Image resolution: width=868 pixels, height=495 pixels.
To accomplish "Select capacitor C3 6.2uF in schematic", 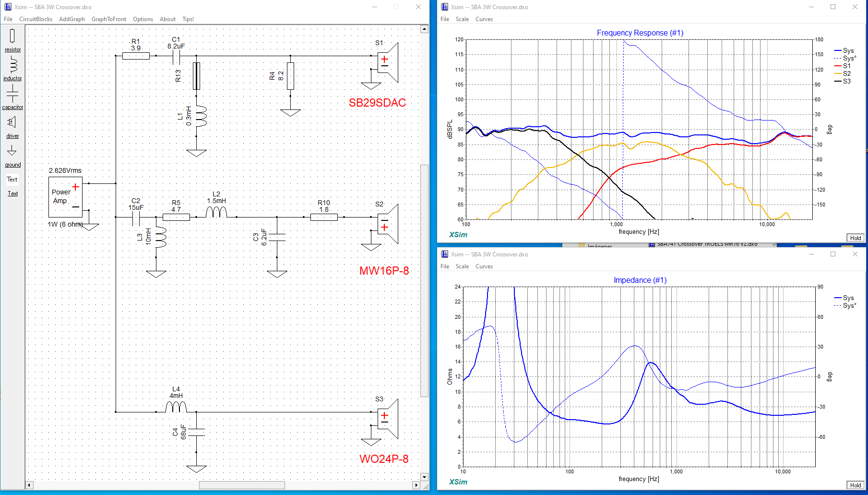I will 277,237.
